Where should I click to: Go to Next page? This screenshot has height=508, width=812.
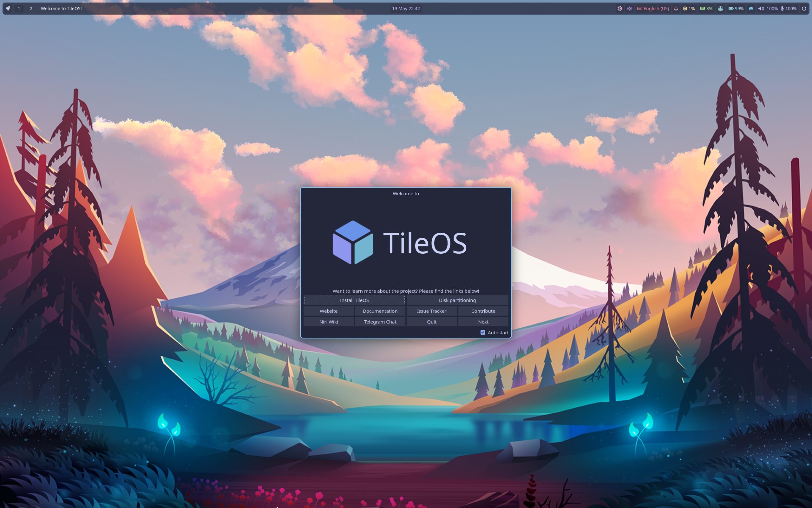483,322
